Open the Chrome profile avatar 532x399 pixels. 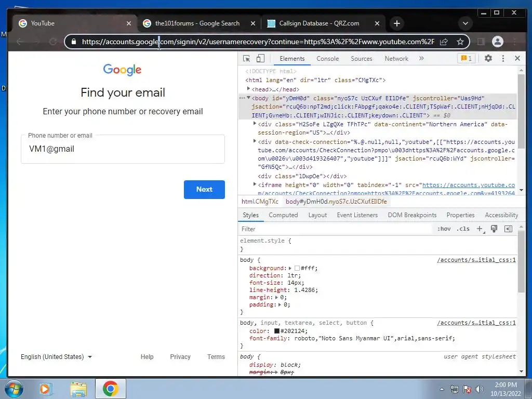pos(497,42)
